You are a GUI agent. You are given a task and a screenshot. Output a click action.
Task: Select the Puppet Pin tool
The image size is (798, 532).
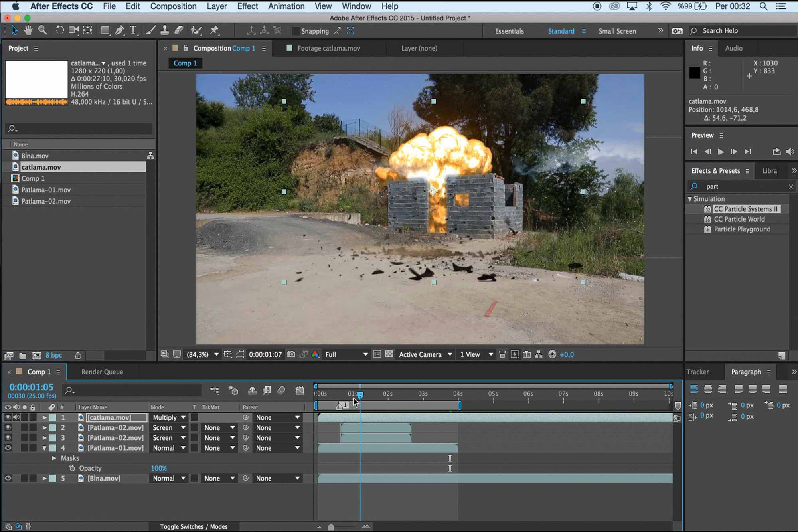(x=214, y=30)
